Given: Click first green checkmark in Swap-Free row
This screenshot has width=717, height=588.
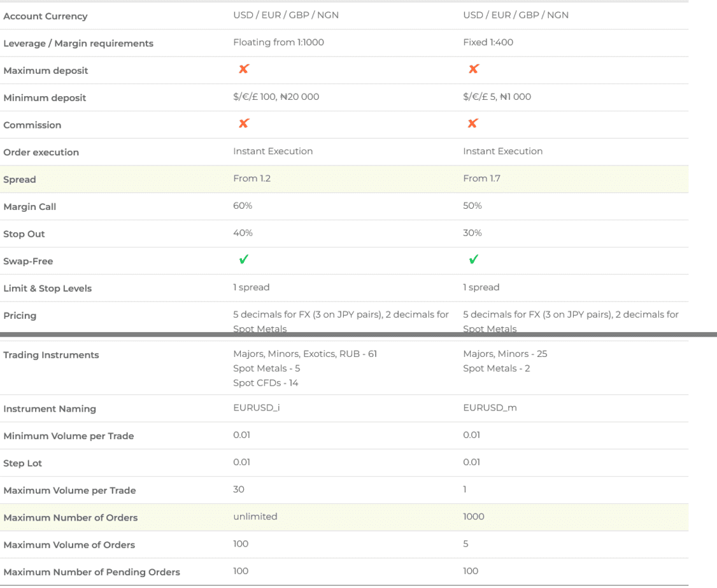Looking at the screenshot, I should click(243, 260).
